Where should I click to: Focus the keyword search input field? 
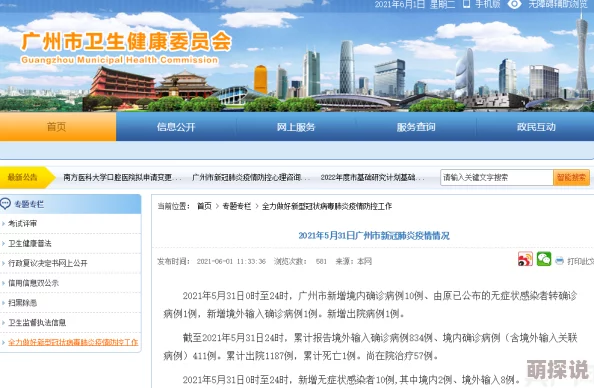coord(497,177)
